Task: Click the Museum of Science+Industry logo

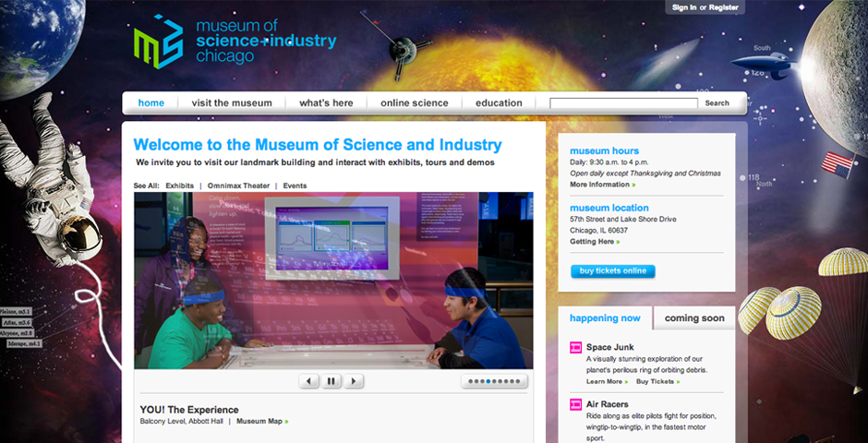Action: coord(235,42)
